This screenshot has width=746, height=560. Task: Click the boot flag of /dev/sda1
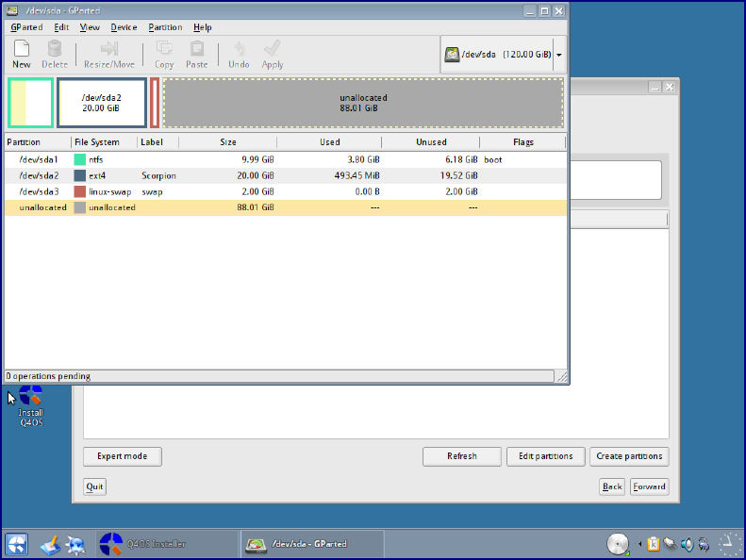pyautogui.click(x=493, y=160)
